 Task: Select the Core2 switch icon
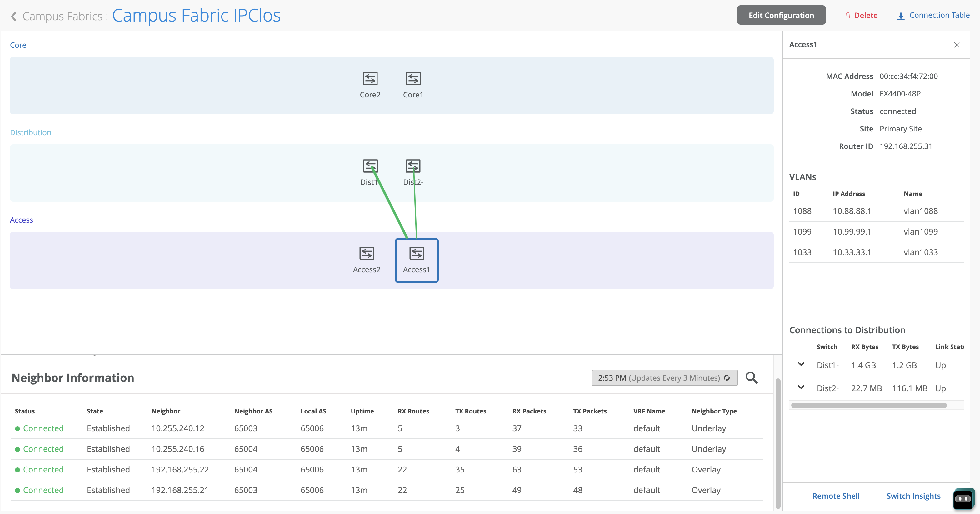coord(370,79)
